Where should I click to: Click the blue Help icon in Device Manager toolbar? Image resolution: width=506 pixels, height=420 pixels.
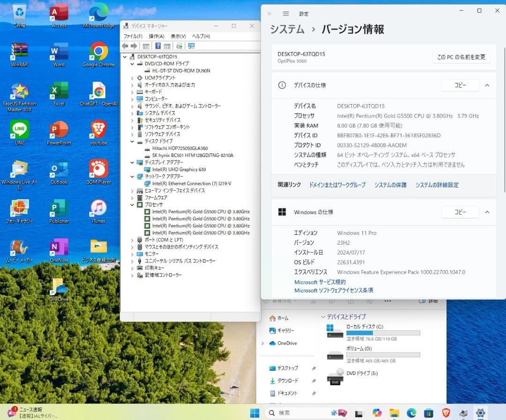coord(158,45)
